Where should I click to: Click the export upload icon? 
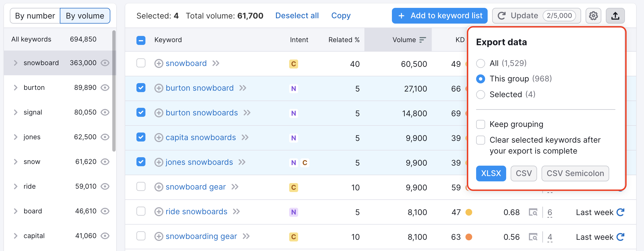click(x=615, y=16)
